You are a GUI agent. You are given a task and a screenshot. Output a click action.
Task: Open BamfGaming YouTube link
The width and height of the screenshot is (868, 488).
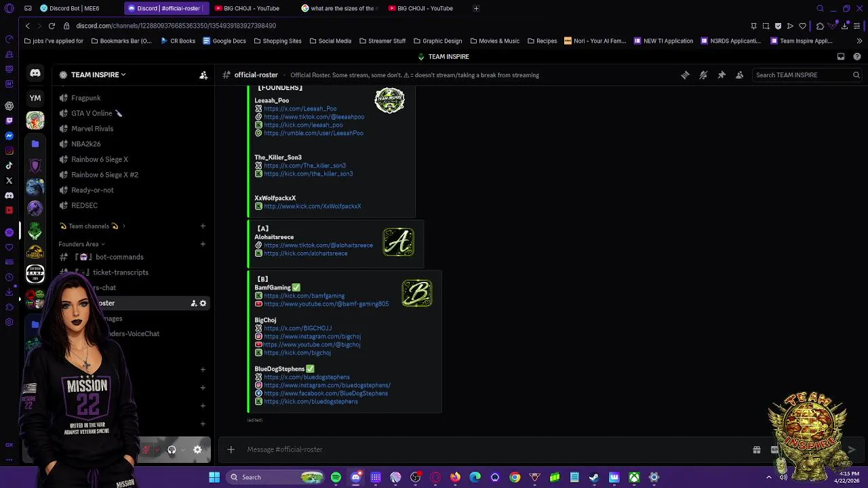[x=326, y=304]
